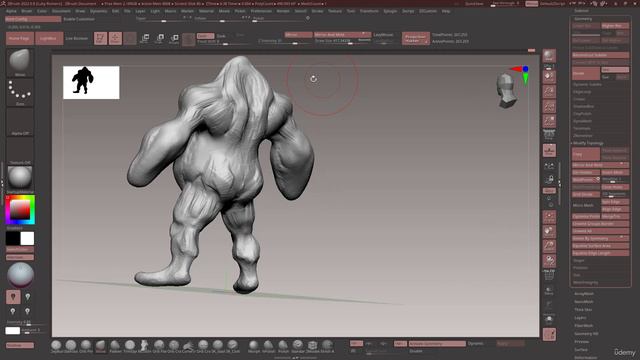640x360 pixels.
Task: Toggle Zadd mode
Action: 205,36
